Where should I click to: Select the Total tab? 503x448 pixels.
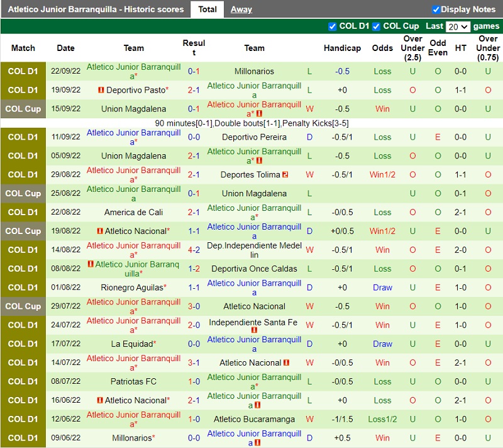[x=207, y=9]
